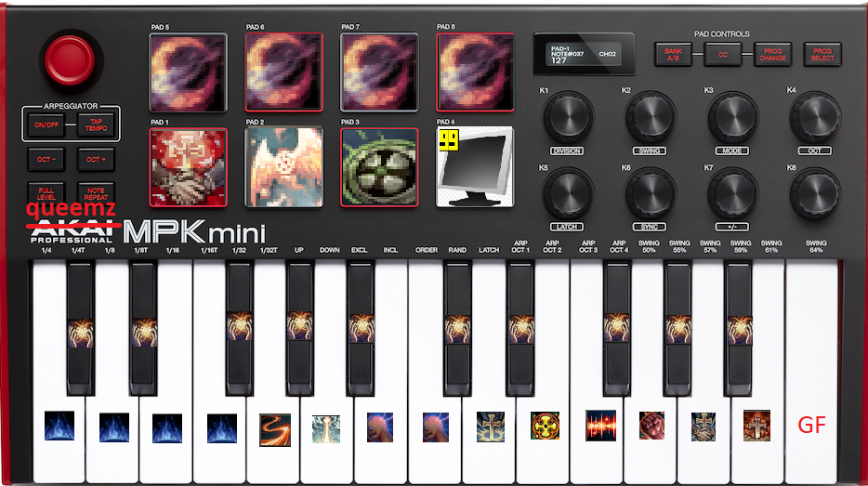Screen dimensions: 868x486
Task: Click the K1 DIVISION knob
Action: tap(567, 118)
